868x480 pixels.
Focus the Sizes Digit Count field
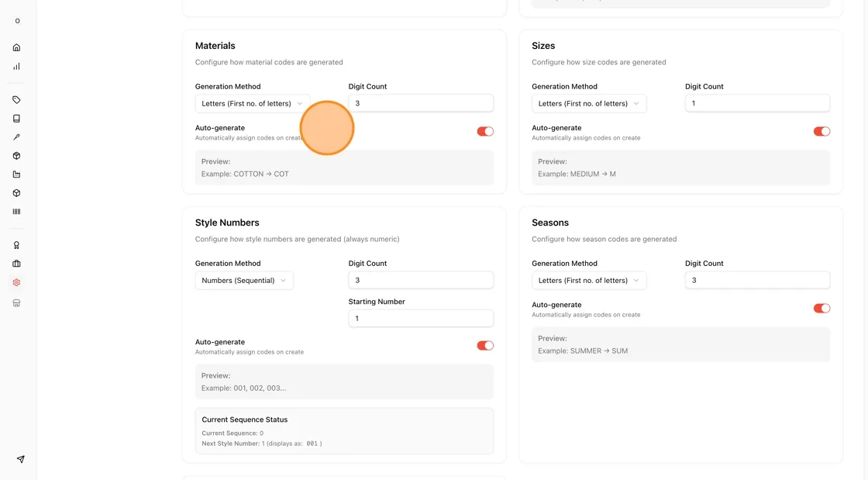pos(757,104)
